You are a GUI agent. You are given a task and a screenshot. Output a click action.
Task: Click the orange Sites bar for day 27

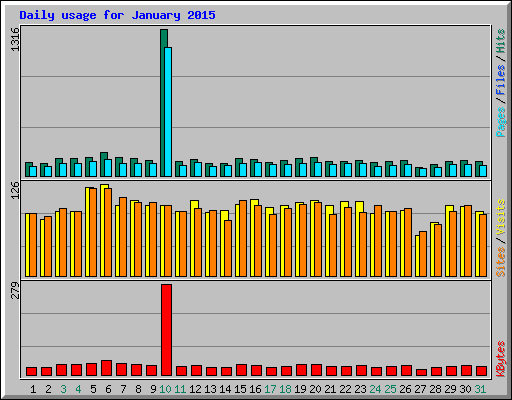click(x=423, y=254)
